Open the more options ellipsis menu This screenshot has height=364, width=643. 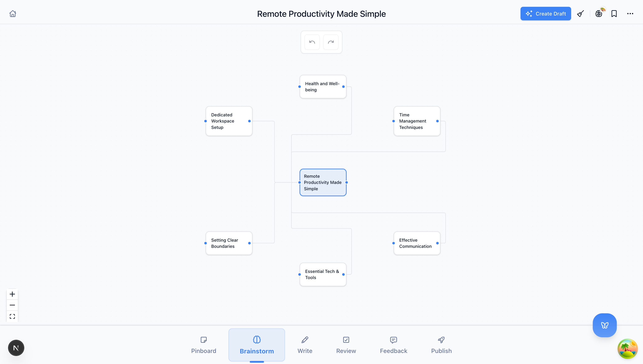[x=630, y=14]
